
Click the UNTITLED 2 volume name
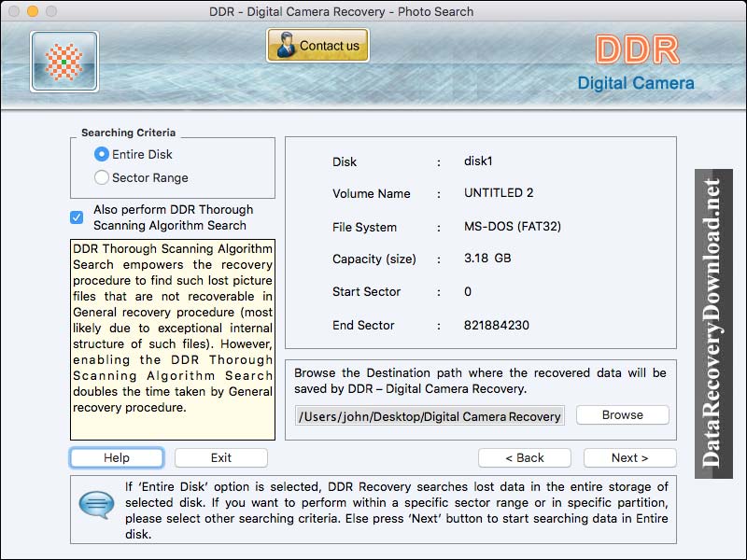[x=499, y=193]
